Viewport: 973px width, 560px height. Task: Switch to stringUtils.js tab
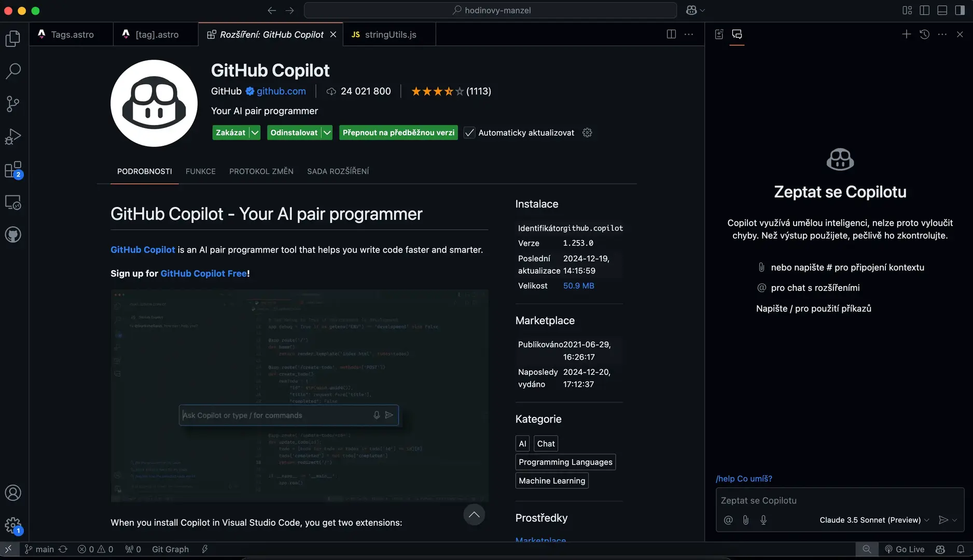tap(390, 34)
